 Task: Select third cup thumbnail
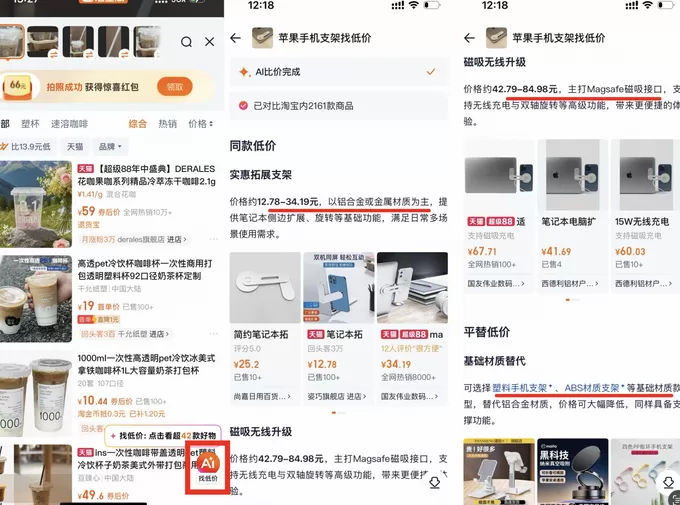(78, 42)
